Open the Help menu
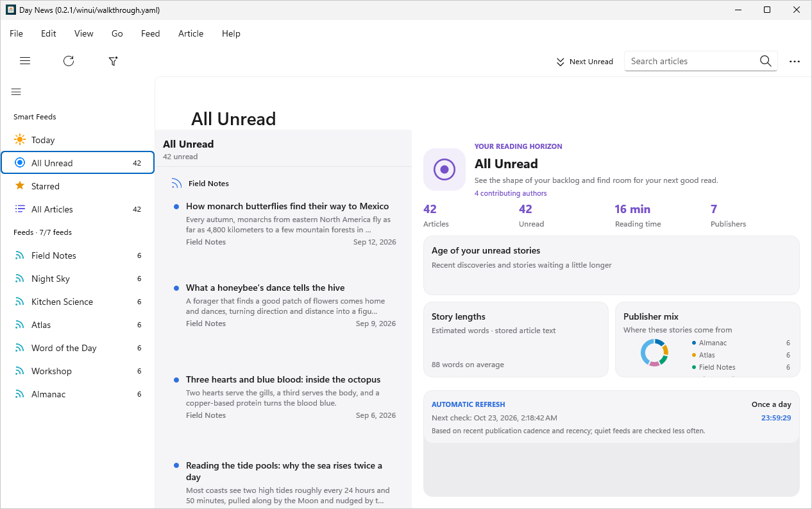 (x=231, y=33)
